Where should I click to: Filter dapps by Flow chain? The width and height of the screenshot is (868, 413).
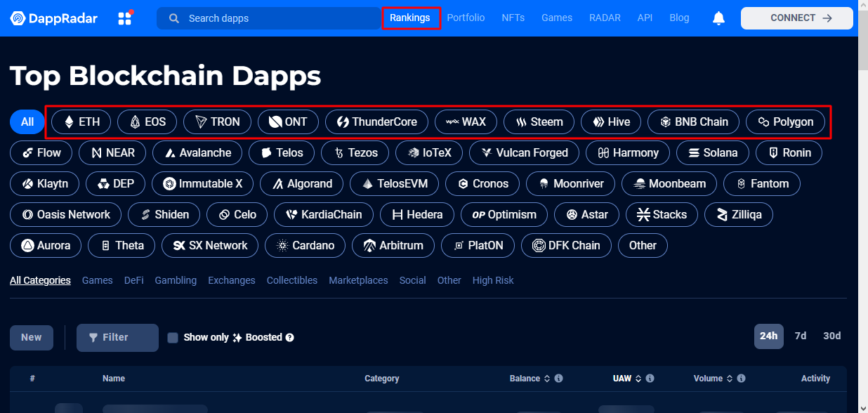click(x=41, y=153)
